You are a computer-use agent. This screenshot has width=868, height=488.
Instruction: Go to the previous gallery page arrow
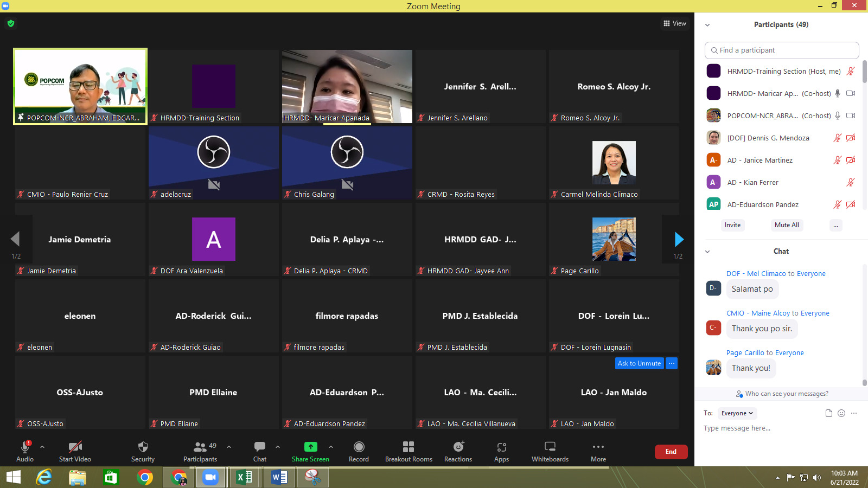[x=15, y=239]
